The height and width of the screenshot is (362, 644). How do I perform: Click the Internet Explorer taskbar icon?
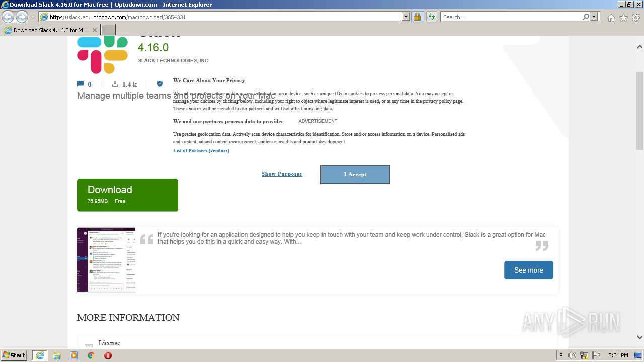39,355
